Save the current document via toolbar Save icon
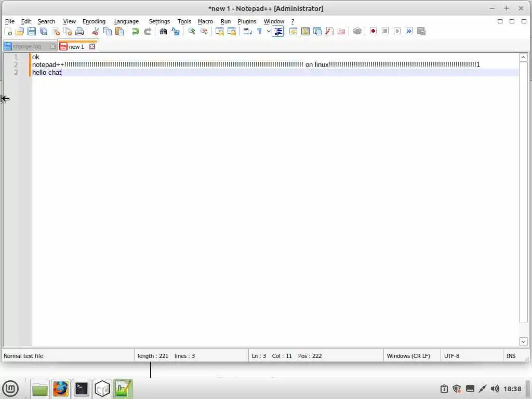This screenshot has height=399, width=532. [32, 32]
